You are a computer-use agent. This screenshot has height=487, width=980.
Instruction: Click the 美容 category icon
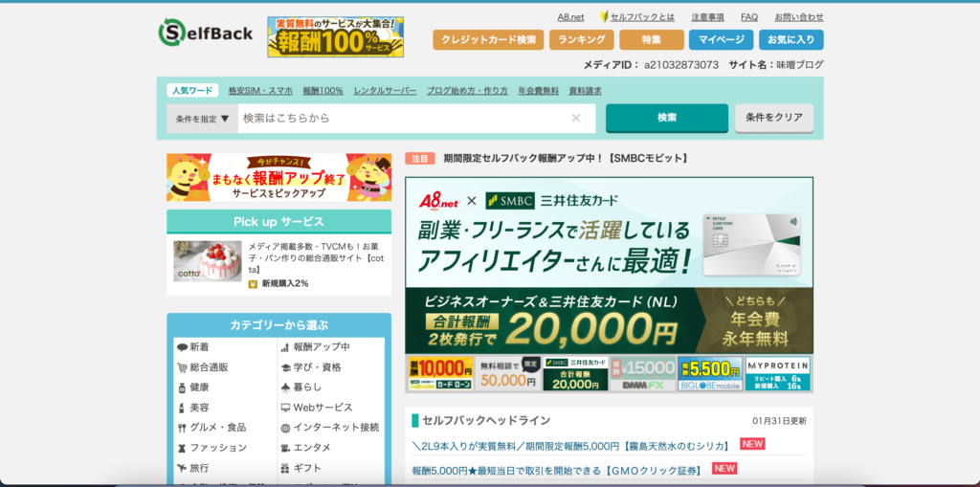pyautogui.click(x=182, y=408)
